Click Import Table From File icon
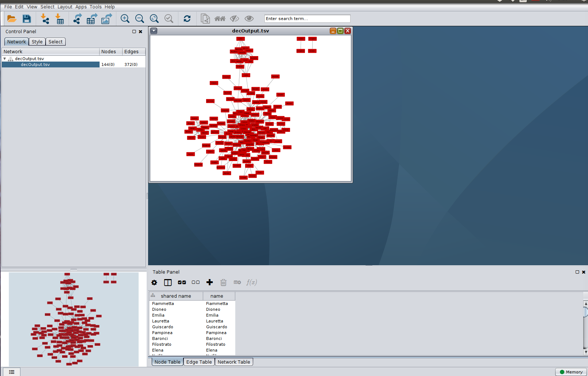 60,18
